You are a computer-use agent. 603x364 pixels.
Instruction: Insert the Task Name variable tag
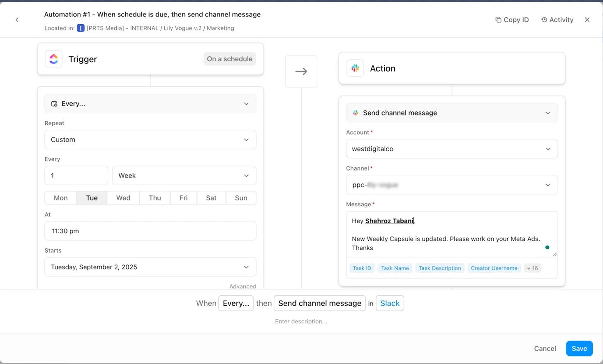(x=395, y=268)
